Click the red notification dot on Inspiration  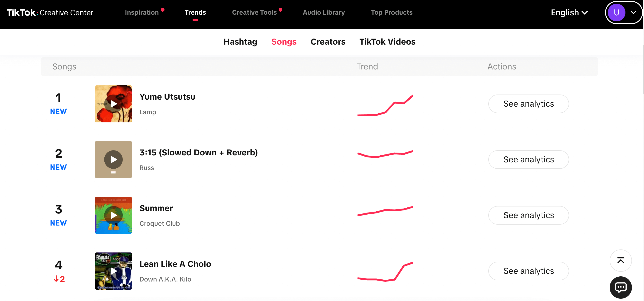click(162, 8)
